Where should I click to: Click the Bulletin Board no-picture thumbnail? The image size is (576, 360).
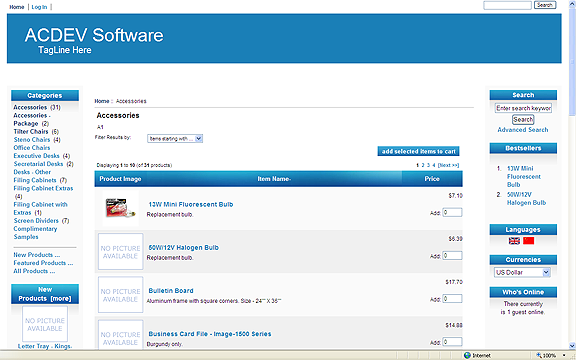point(120,295)
